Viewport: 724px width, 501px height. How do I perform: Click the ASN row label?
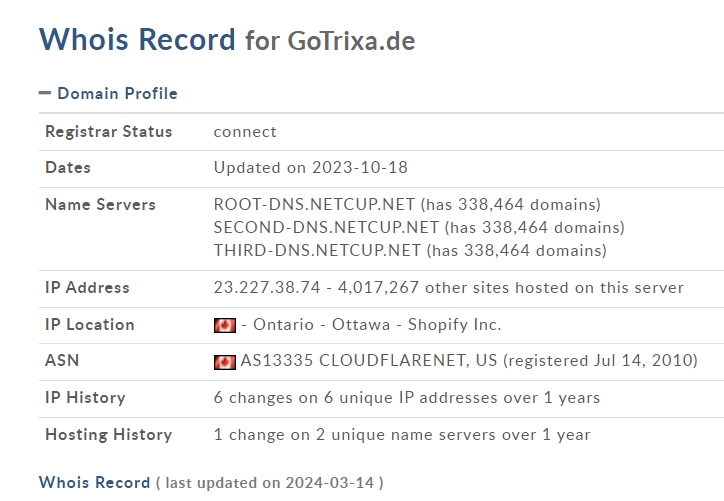(x=62, y=360)
